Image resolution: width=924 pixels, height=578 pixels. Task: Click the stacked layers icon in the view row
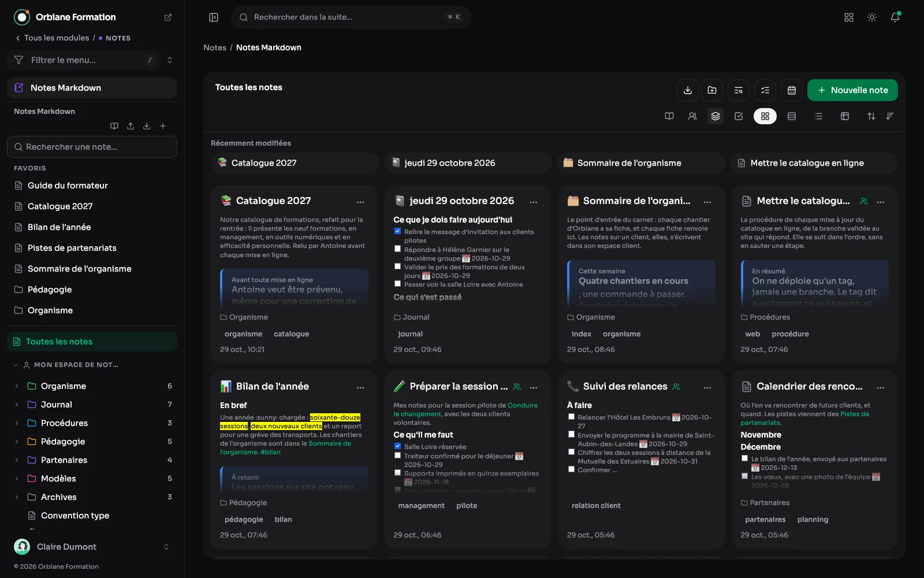pyautogui.click(x=716, y=116)
